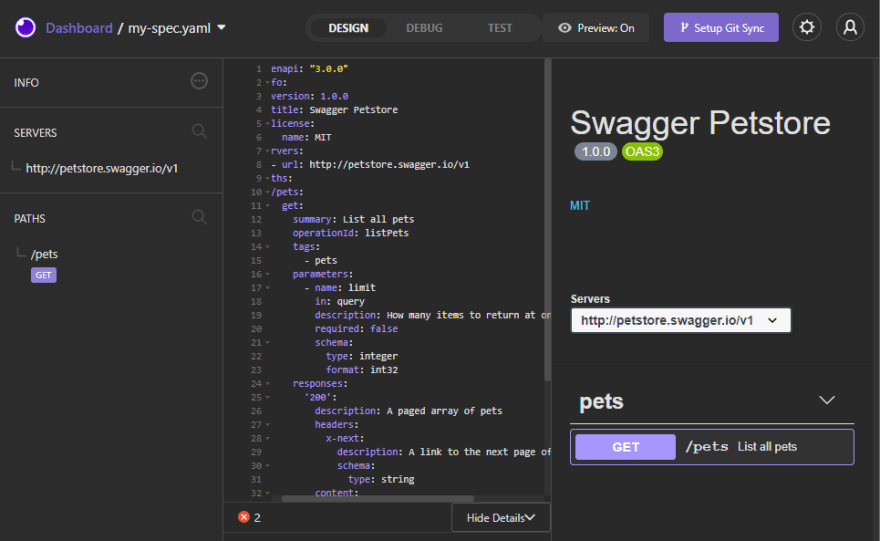This screenshot has width=880, height=541.
Task: Click the 'type: integer' line
Action: [361, 356]
